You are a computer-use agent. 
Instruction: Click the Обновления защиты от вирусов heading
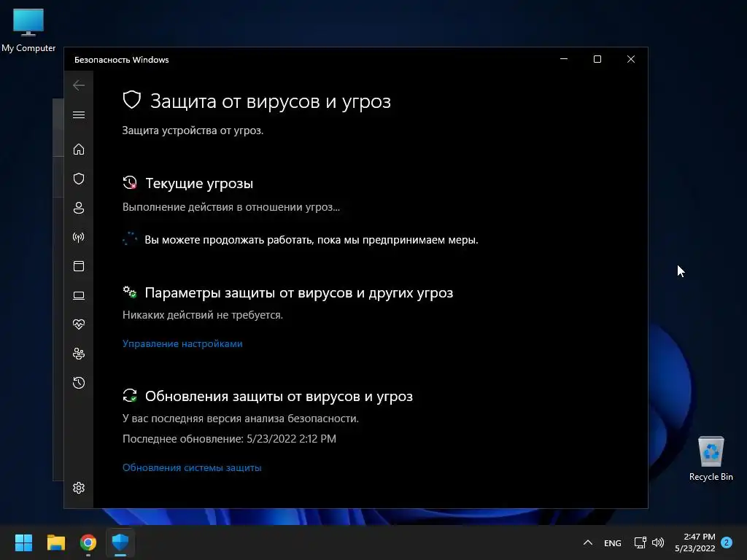[279, 396]
